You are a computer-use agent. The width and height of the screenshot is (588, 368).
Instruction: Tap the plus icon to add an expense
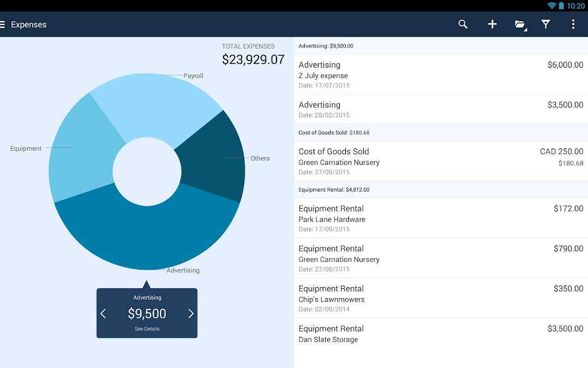(492, 24)
